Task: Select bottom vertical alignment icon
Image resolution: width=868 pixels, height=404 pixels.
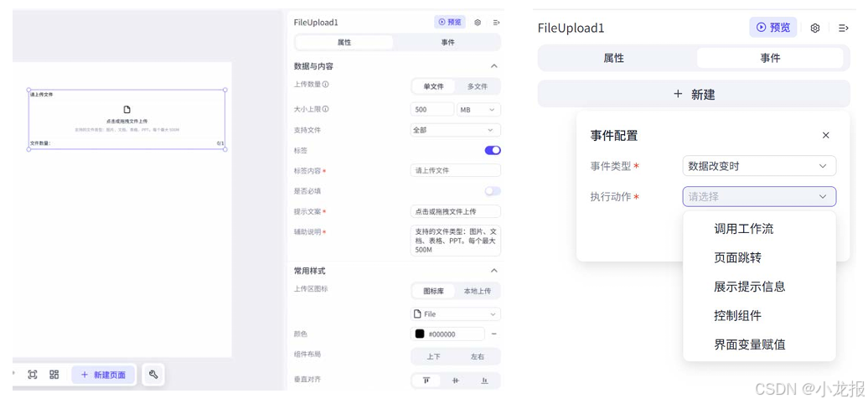Action: tap(485, 381)
